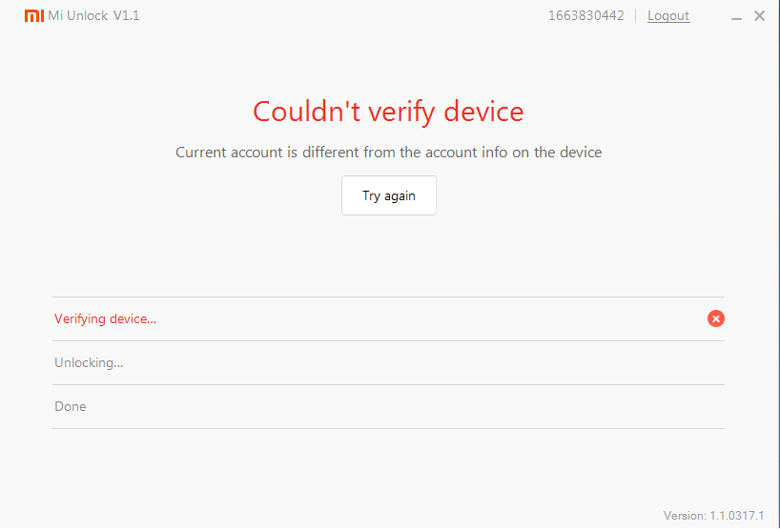The height and width of the screenshot is (532, 780).
Task: Click the account mismatch error message
Action: (388, 152)
